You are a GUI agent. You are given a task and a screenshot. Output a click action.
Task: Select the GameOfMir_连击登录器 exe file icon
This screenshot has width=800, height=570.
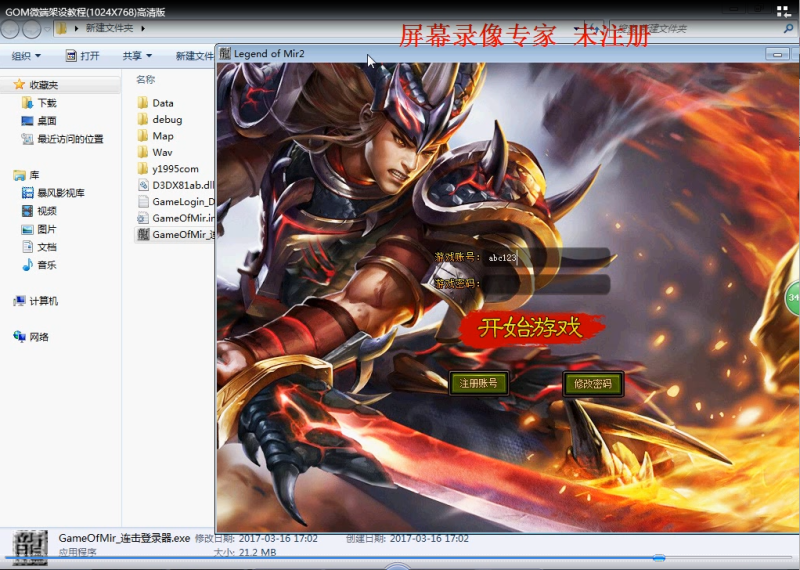pyautogui.click(x=143, y=234)
